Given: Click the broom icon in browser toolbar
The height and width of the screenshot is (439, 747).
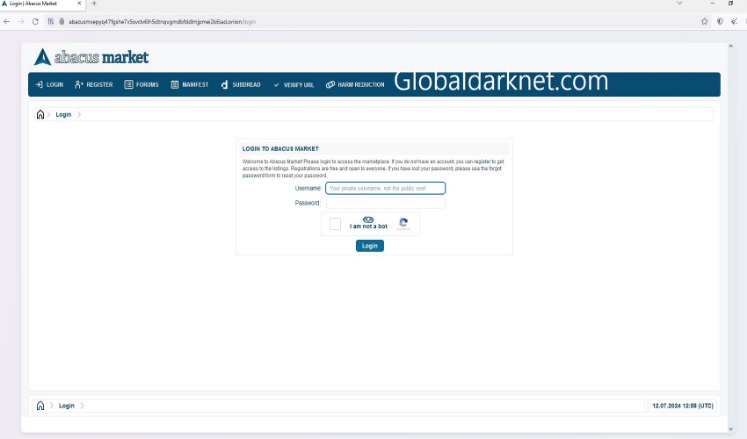Looking at the screenshot, I should pyautogui.click(x=735, y=21).
